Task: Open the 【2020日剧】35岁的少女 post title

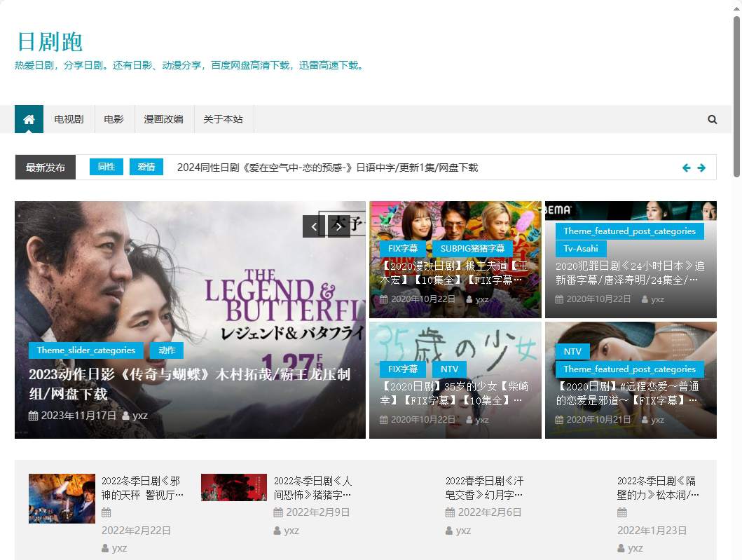Action: pyautogui.click(x=454, y=394)
